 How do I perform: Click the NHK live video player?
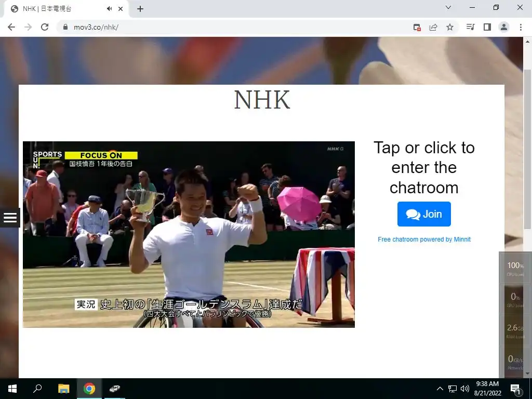(x=189, y=234)
